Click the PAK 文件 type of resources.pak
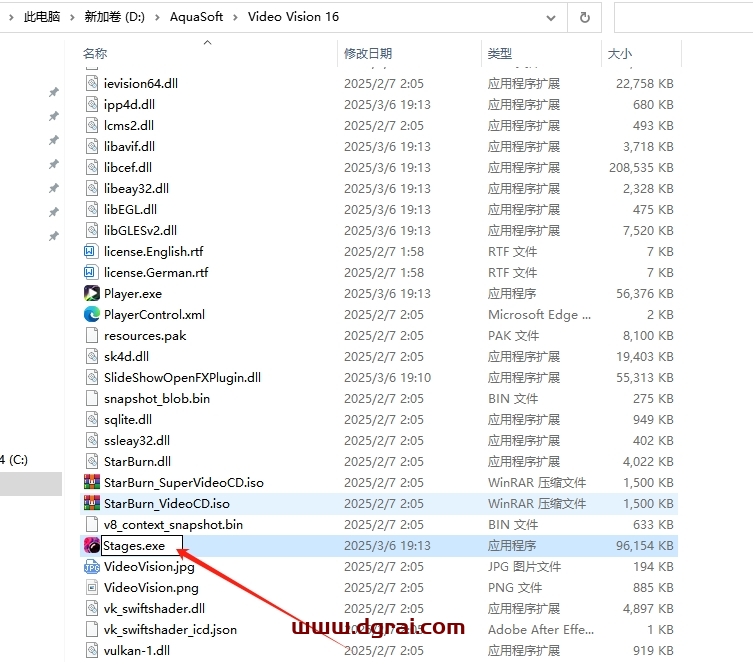 pyautogui.click(x=513, y=336)
